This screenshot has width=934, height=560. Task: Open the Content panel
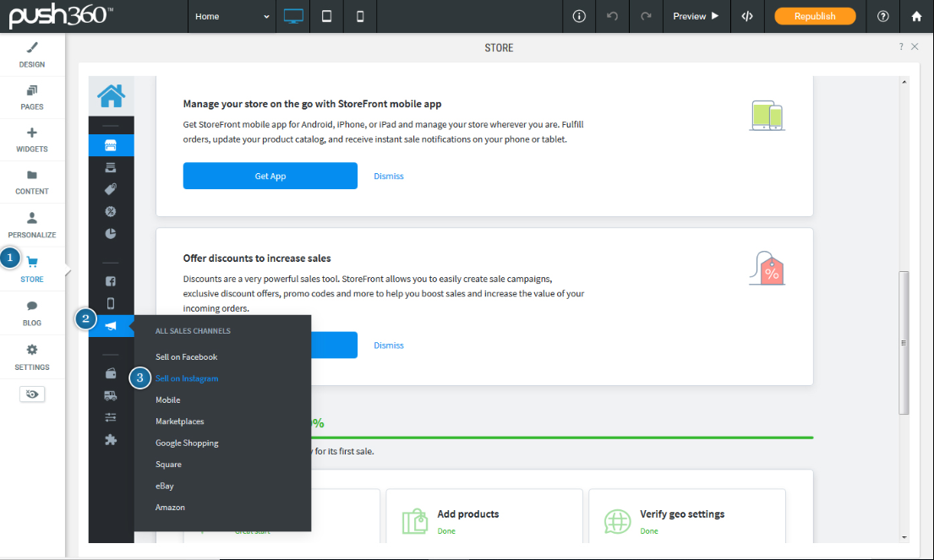click(x=32, y=182)
